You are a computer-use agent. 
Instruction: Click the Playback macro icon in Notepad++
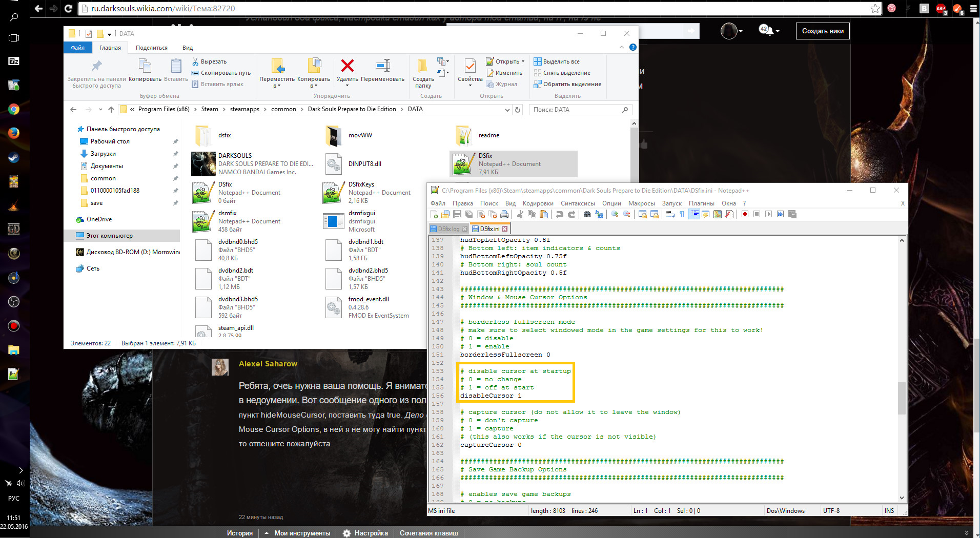pos(768,214)
